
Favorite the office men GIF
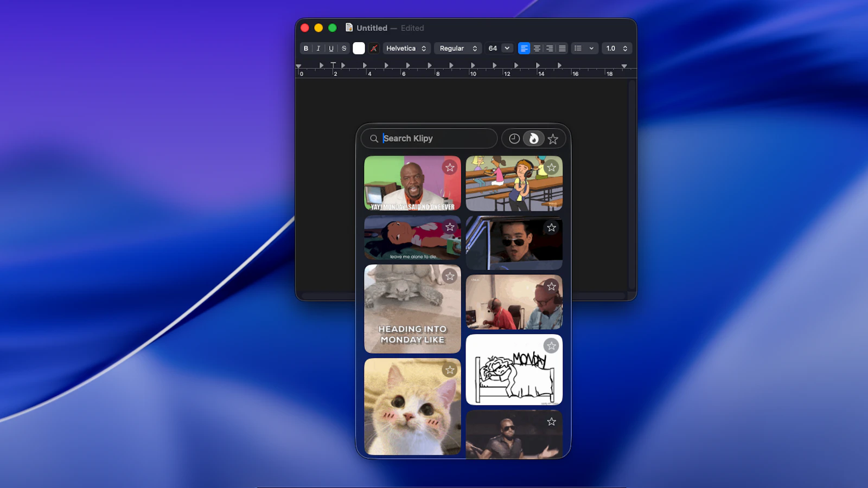(551, 286)
